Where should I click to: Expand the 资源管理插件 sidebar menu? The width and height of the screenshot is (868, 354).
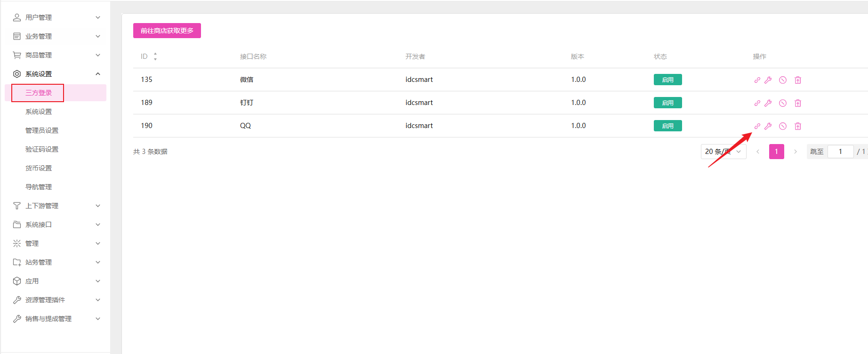[x=56, y=300]
